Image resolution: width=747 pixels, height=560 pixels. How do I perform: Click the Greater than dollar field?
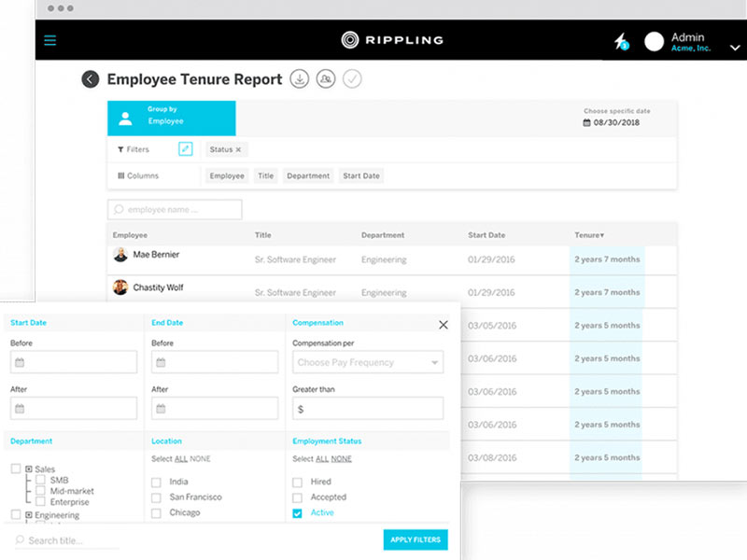point(368,409)
